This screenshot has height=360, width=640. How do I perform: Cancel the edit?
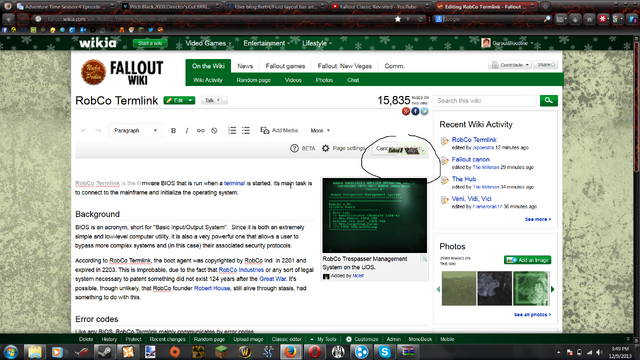384,149
